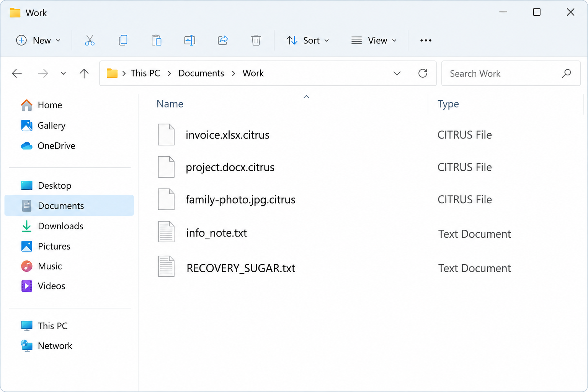Image resolution: width=588 pixels, height=392 pixels.
Task: Refresh the Work folder view
Action: click(423, 73)
